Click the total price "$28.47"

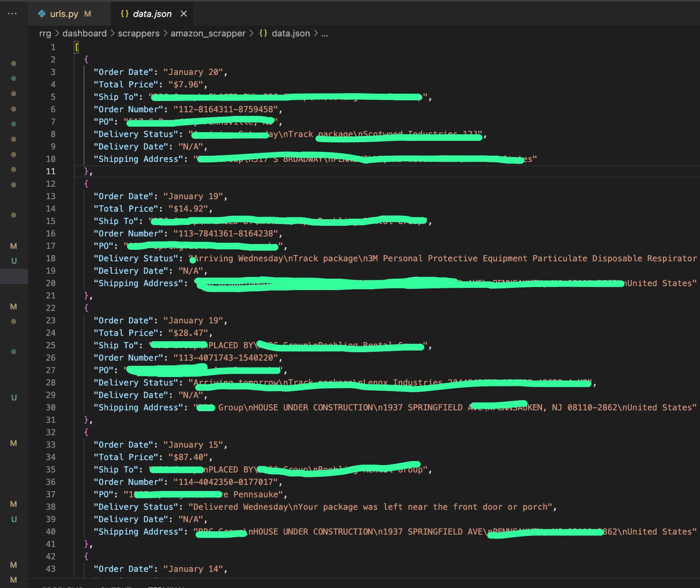point(188,333)
